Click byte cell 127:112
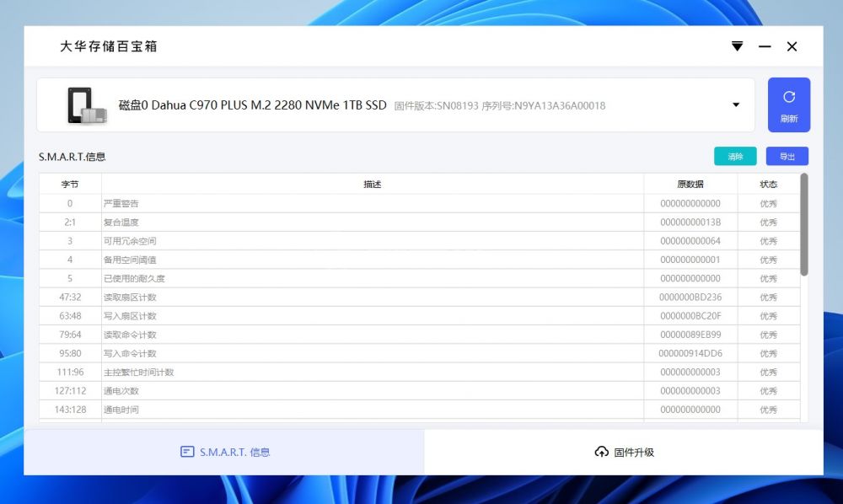The height and width of the screenshot is (504, 843). coord(70,391)
